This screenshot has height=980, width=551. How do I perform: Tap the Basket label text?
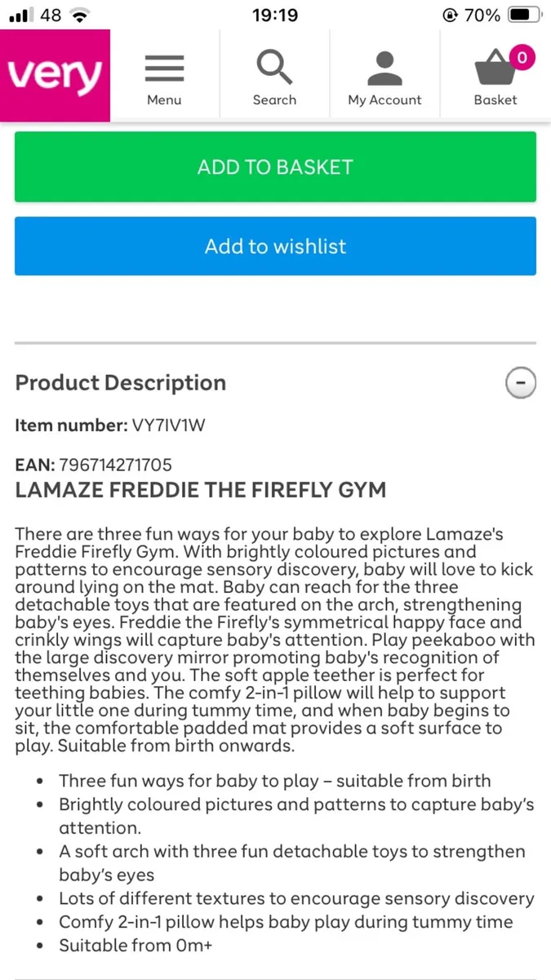click(x=495, y=100)
